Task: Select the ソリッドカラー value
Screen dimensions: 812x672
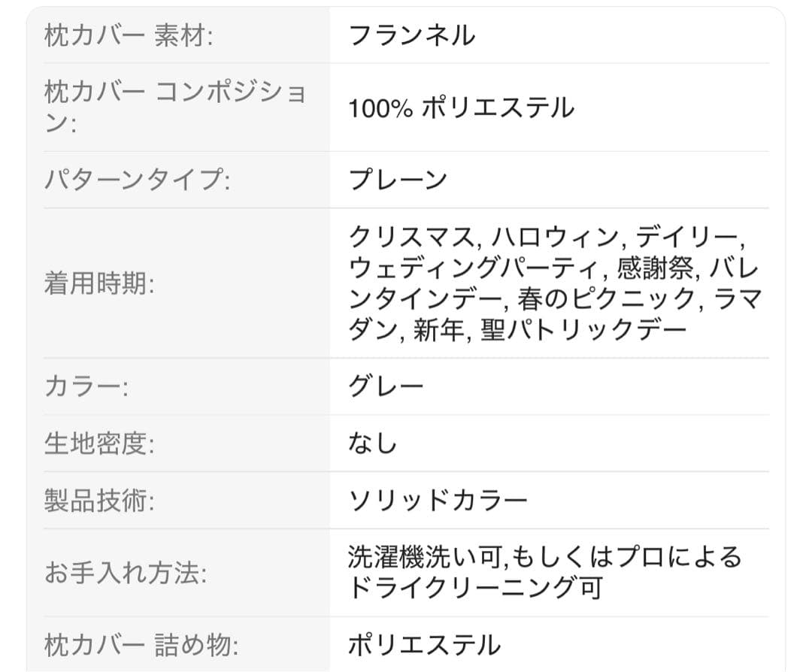Action: click(438, 501)
